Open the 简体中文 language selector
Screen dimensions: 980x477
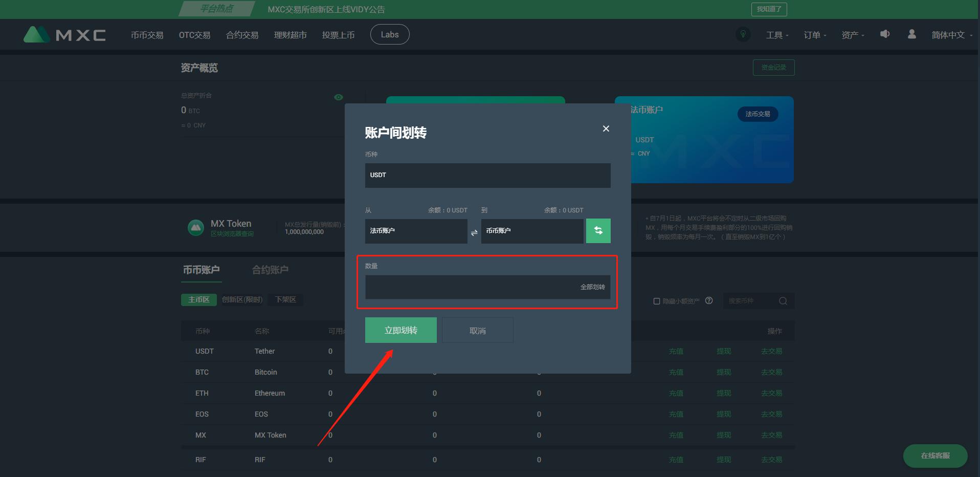pyautogui.click(x=952, y=35)
